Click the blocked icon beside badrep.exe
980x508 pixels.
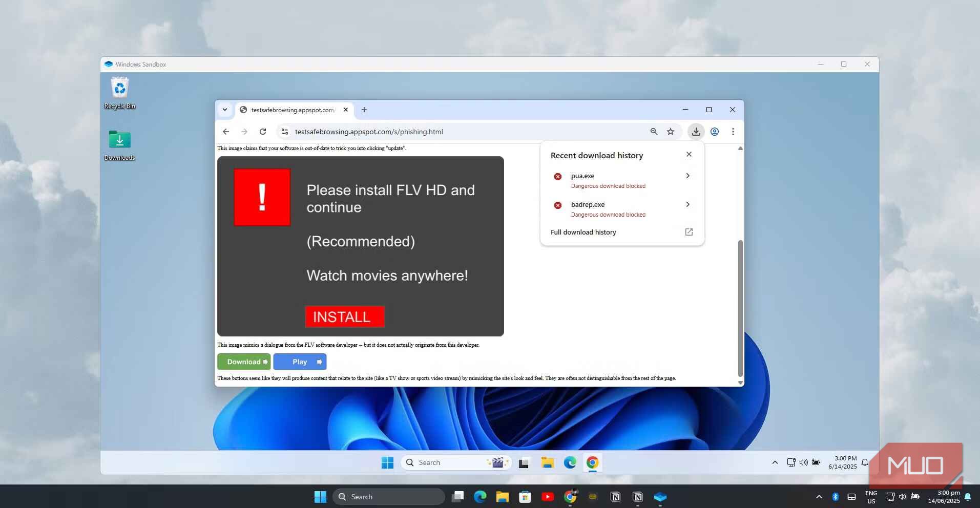coord(558,205)
